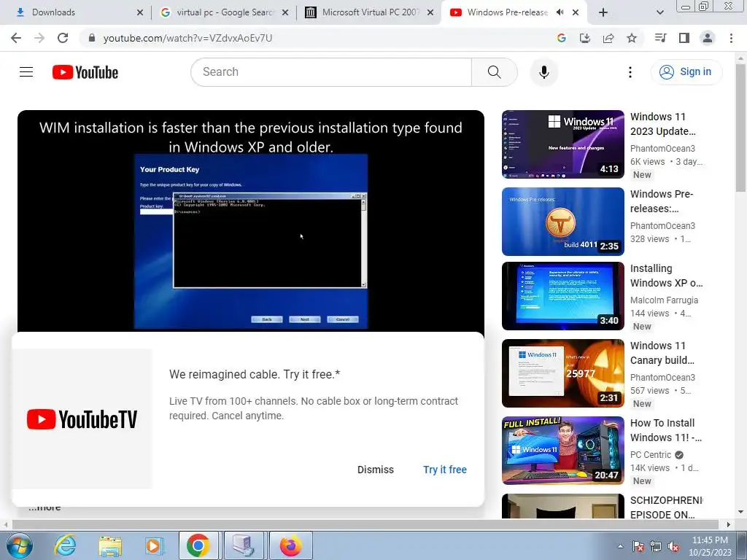Switch to virtual pc Google Search tab
The width and height of the screenshot is (747, 560).
click(x=224, y=12)
